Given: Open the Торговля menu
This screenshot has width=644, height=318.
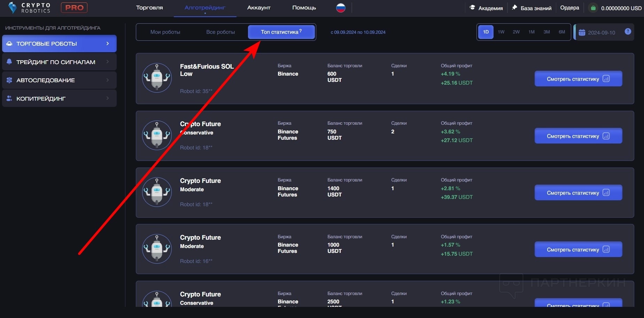Looking at the screenshot, I should click(x=149, y=8).
